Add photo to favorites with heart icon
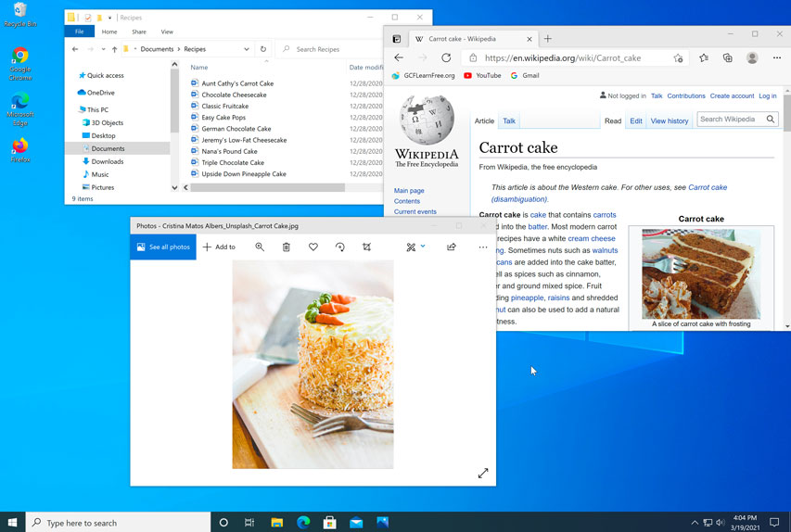Screen dimensions: 791x532 tap(313, 247)
